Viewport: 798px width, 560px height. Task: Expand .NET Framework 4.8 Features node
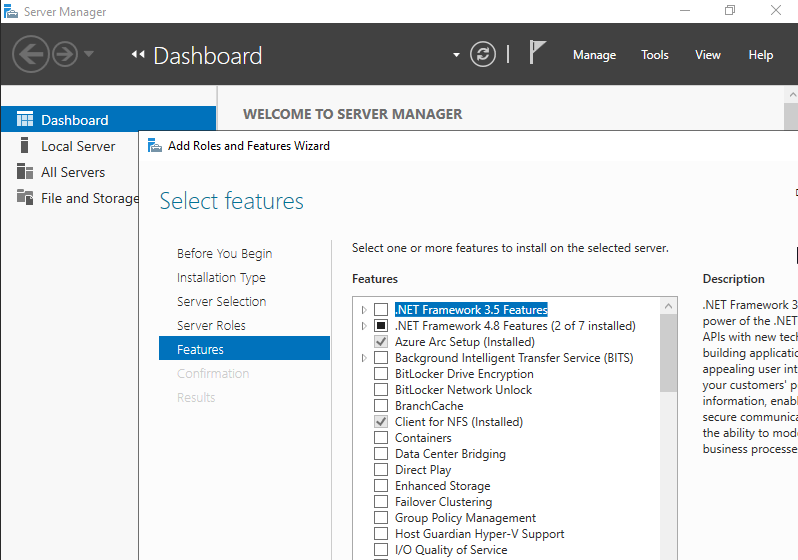pos(364,326)
